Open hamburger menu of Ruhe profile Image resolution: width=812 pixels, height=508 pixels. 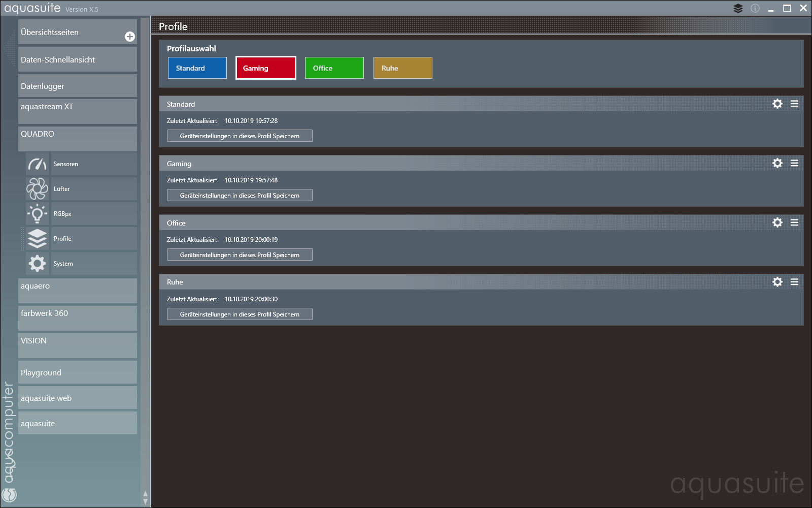coord(795,282)
